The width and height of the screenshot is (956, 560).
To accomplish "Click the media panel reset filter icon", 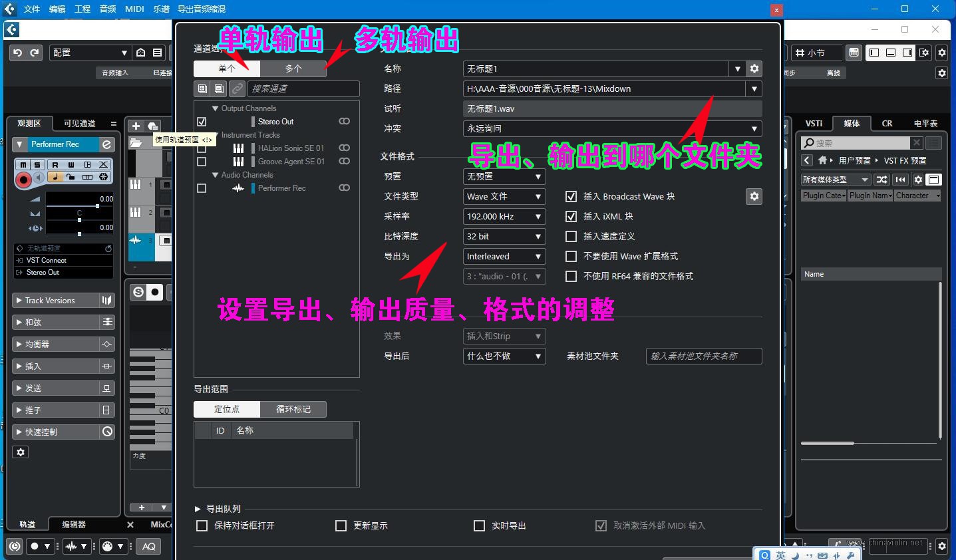I will coord(900,180).
